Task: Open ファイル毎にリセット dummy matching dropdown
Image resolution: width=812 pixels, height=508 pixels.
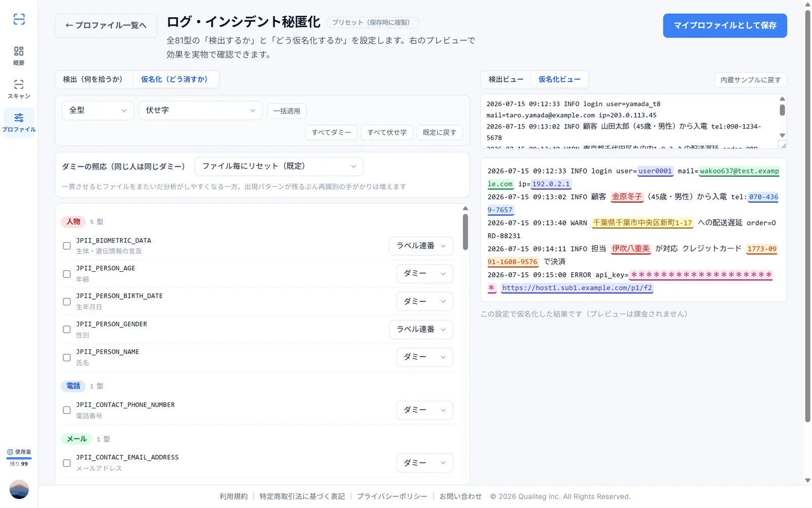Action: pyautogui.click(x=279, y=166)
